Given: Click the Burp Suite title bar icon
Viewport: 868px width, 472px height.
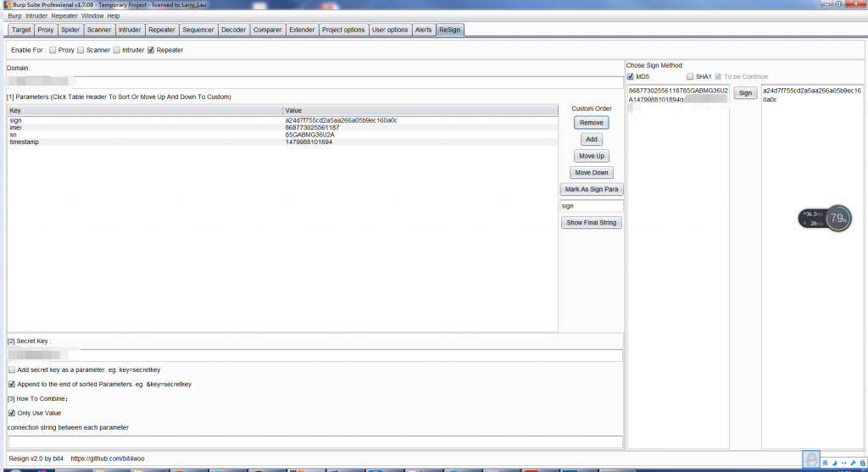Looking at the screenshot, I should point(6,4).
